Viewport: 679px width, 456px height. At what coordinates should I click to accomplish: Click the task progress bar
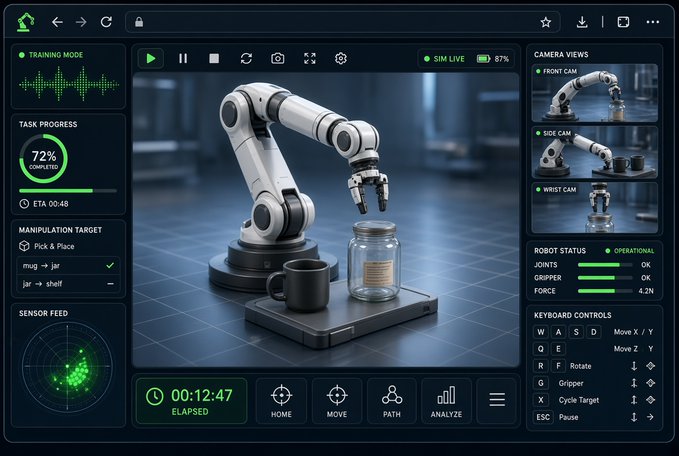pyautogui.click(x=68, y=191)
